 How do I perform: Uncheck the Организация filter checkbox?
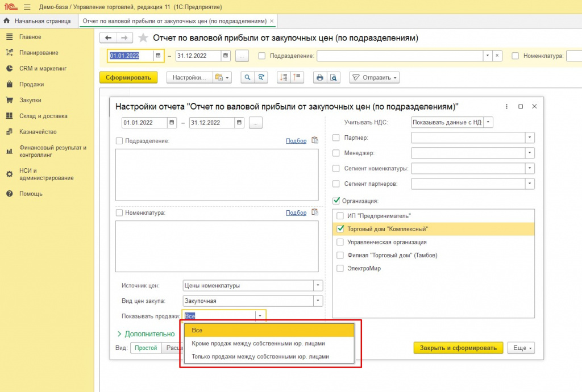click(336, 201)
